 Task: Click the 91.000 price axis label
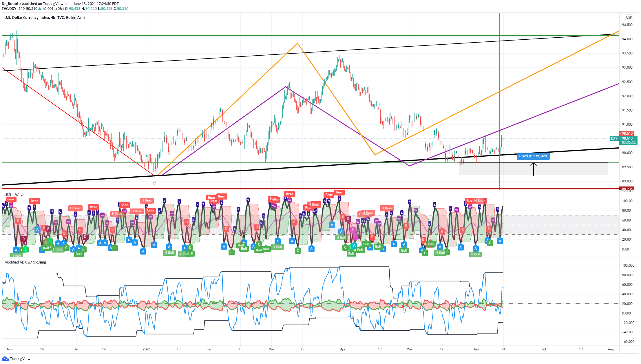(x=627, y=125)
